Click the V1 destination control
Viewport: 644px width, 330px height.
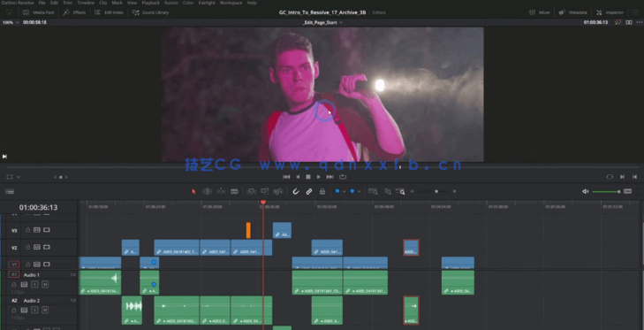click(14, 265)
